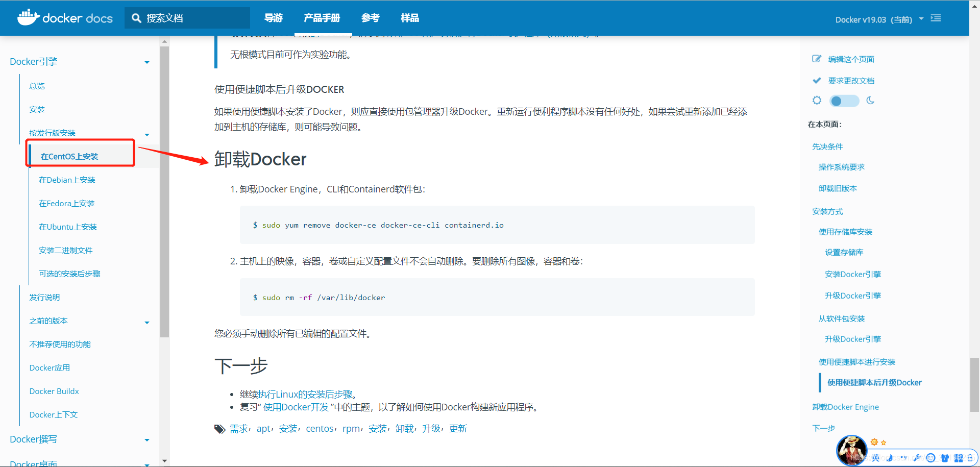This screenshot has width=980, height=467.
Task: Open Docker上下文 in sidebar
Action: pos(54,414)
